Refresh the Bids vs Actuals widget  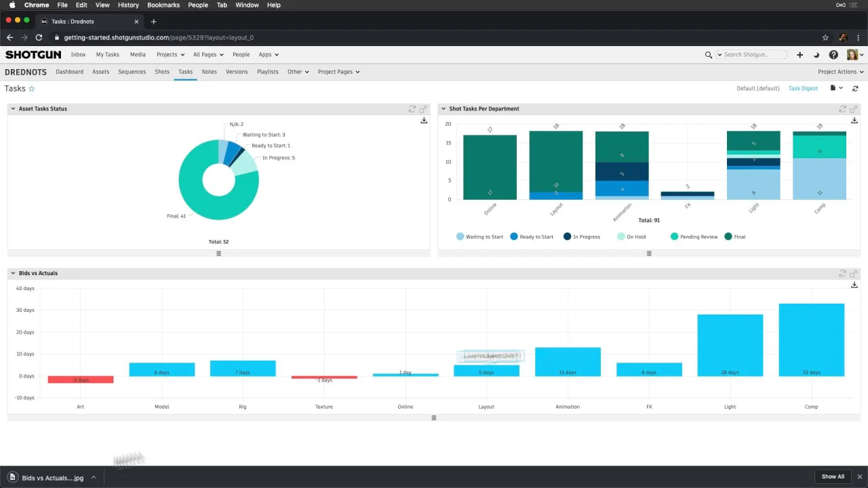tap(843, 274)
